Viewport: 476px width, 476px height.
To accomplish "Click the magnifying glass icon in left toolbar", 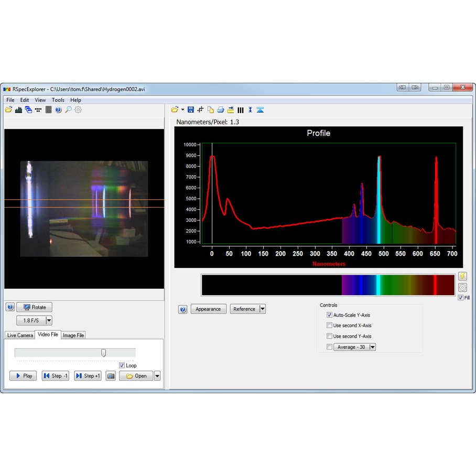I will click(x=68, y=110).
